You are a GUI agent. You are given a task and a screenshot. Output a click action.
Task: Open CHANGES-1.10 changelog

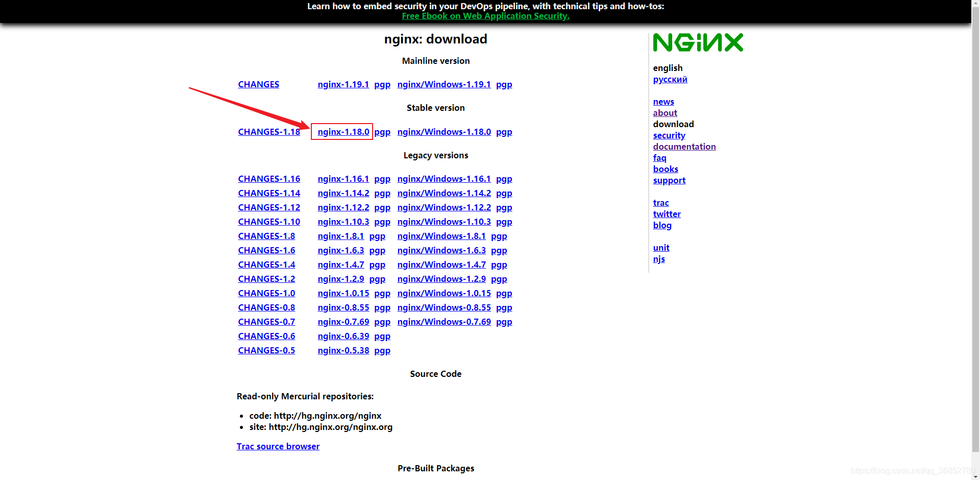pos(269,222)
